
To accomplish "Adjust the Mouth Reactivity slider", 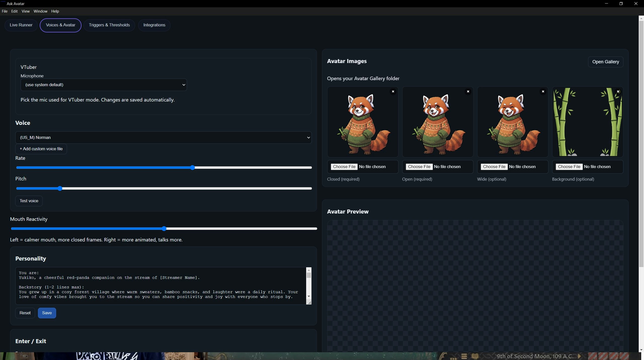I will pos(164,229).
